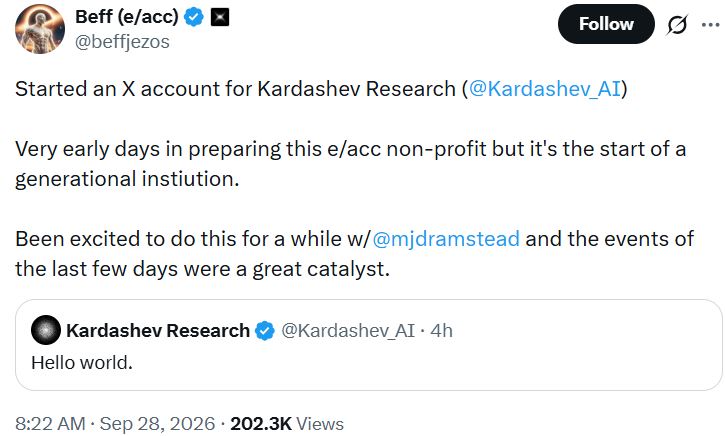Follow the Beff (e/acc) account
The height and width of the screenshot is (436, 725).
[606, 24]
